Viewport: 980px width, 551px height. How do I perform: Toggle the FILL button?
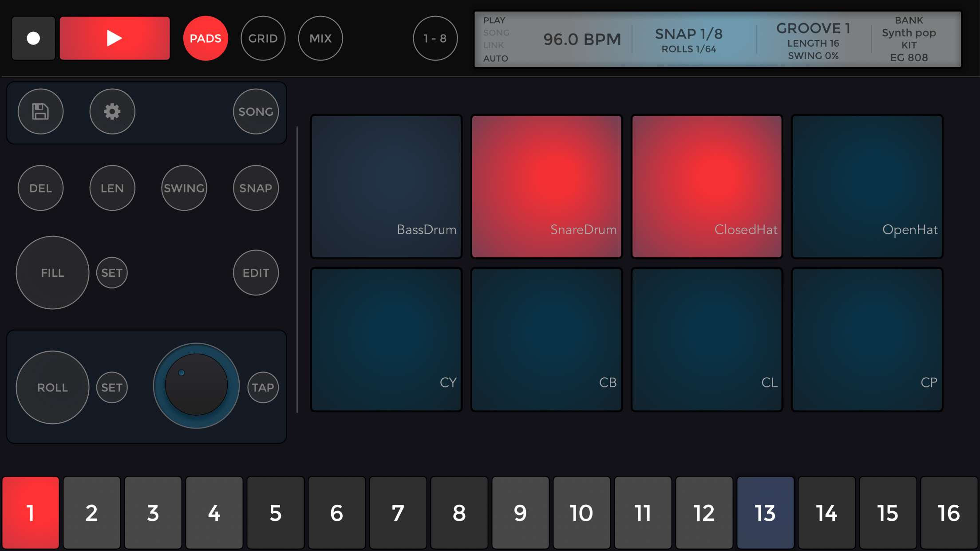[x=52, y=272]
